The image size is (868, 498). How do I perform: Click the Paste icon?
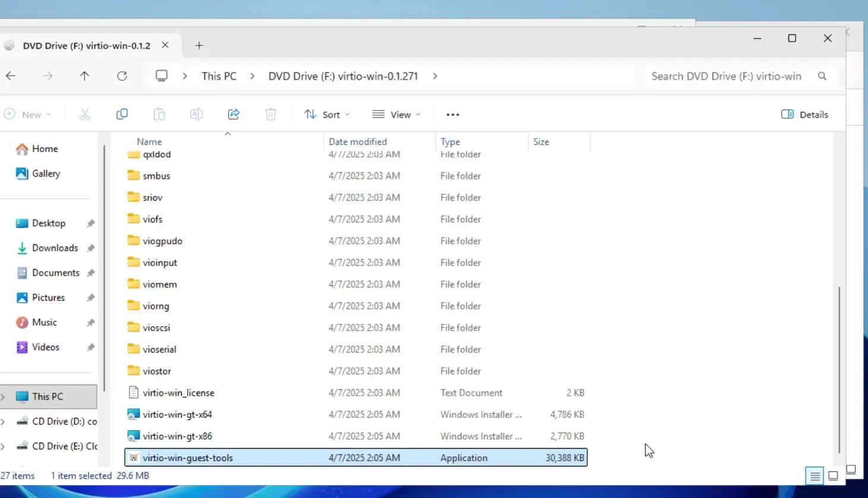click(x=159, y=114)
